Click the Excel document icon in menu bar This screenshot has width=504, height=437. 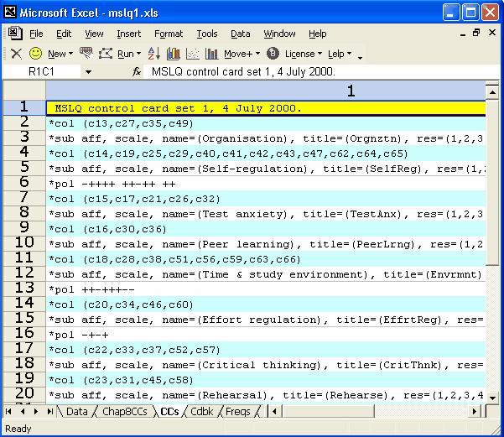[x=14, y=34]
